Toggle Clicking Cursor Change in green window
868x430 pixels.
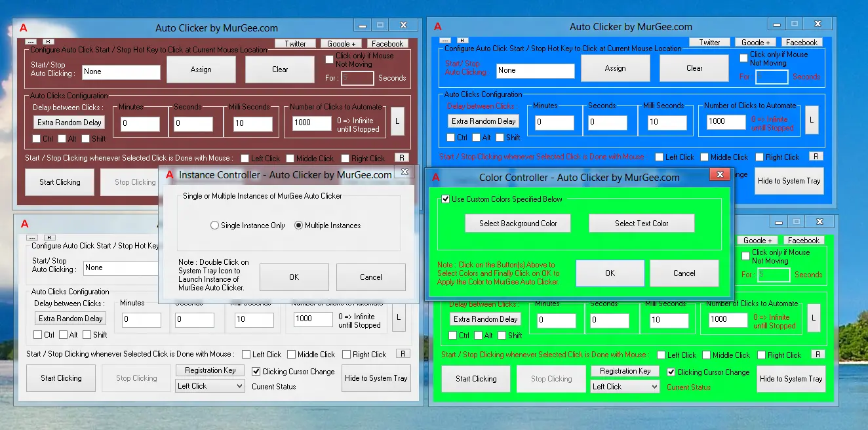671,372
